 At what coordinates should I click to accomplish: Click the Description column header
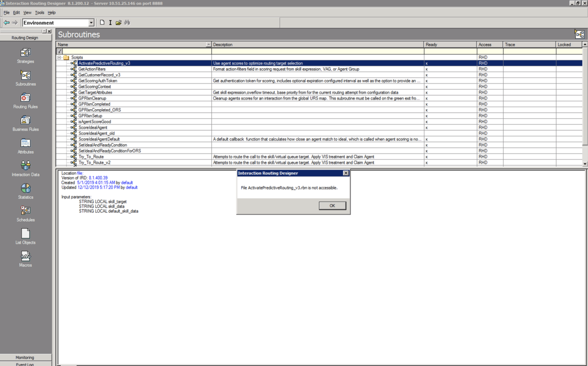(318, 45)
